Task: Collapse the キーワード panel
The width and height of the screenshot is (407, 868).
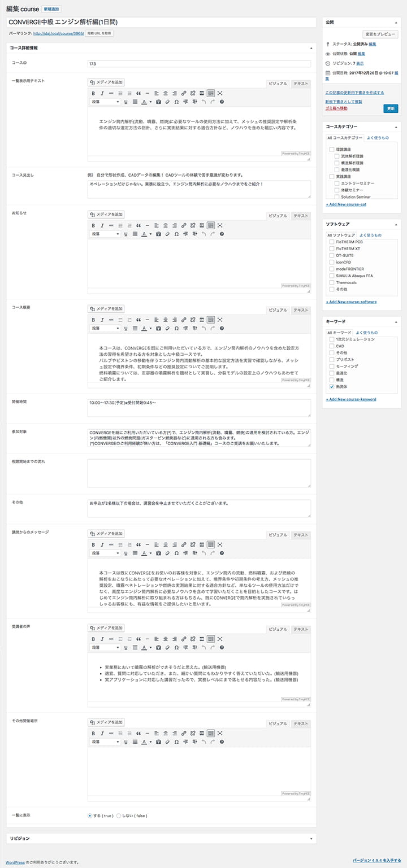Action: pos(396,321)
